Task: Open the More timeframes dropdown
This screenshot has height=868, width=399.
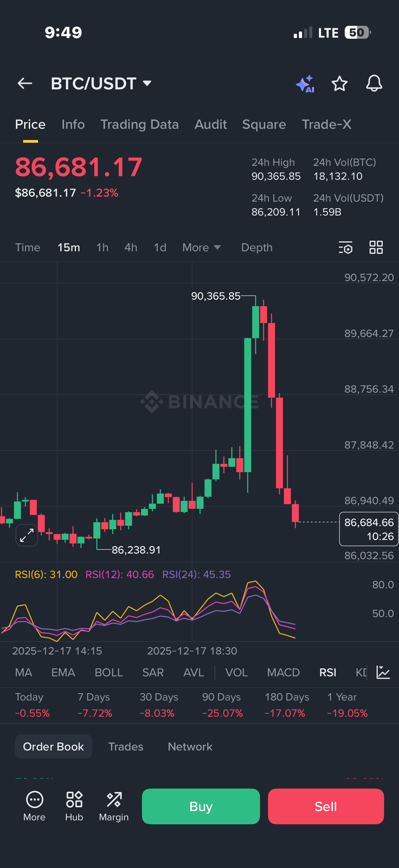Action: [201, 248]
